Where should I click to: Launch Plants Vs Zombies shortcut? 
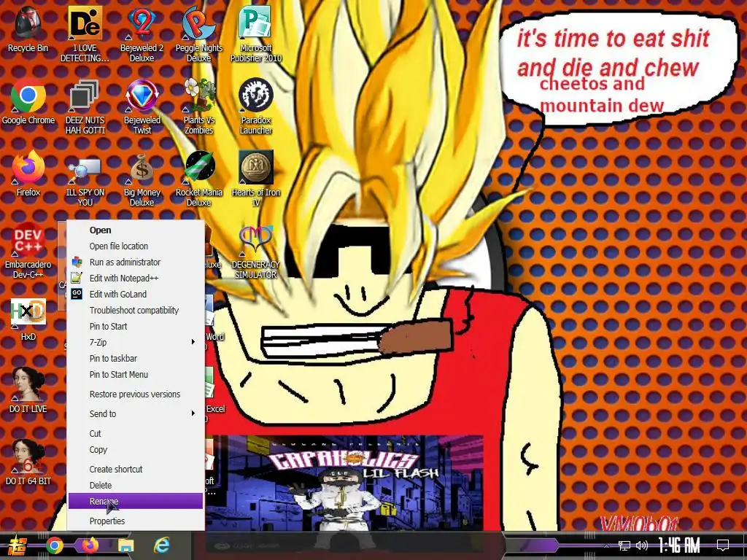coord(198,106)
